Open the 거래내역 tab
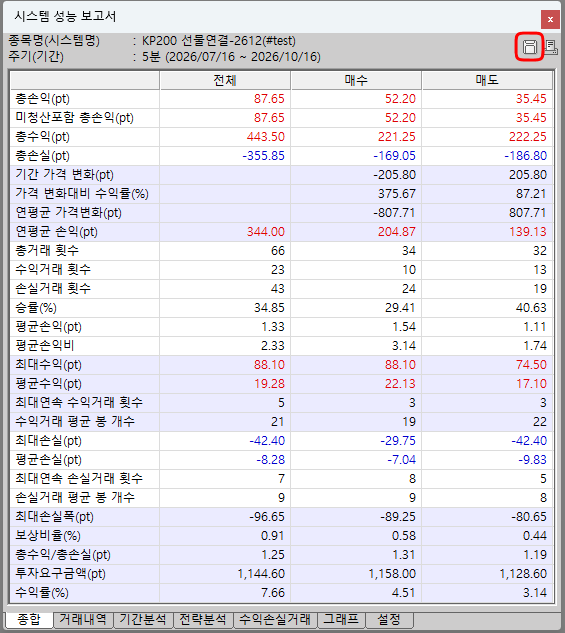Viewport: 565px width, 633px height. point(83,619)
